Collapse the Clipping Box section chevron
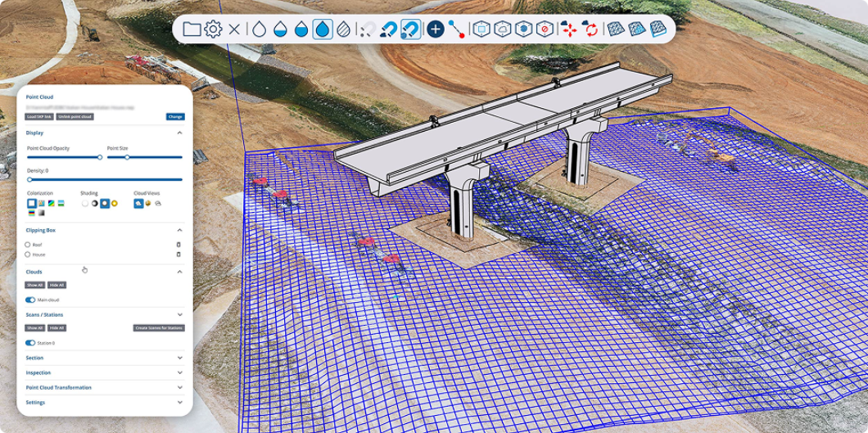Image resolution: width=868 pixels, height=433 pixels. 179,229
